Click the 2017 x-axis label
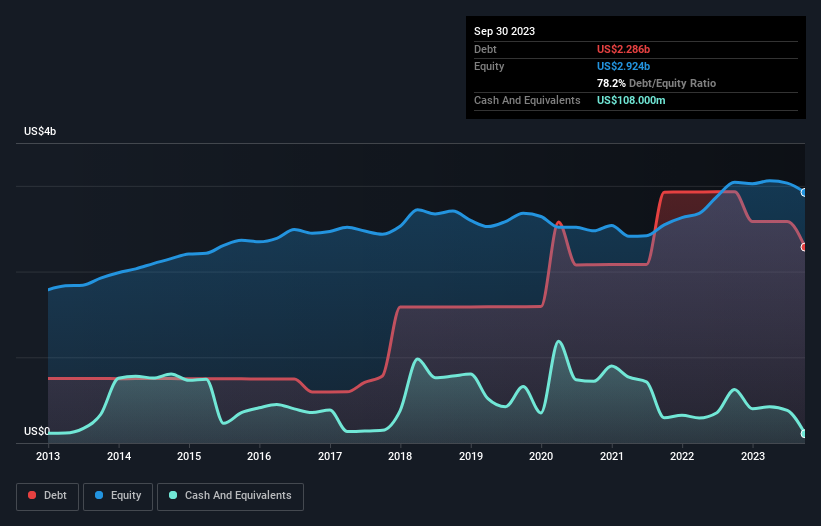Image resolution: width=821 pixels, height=526 pixels. (x=330, y=456)
